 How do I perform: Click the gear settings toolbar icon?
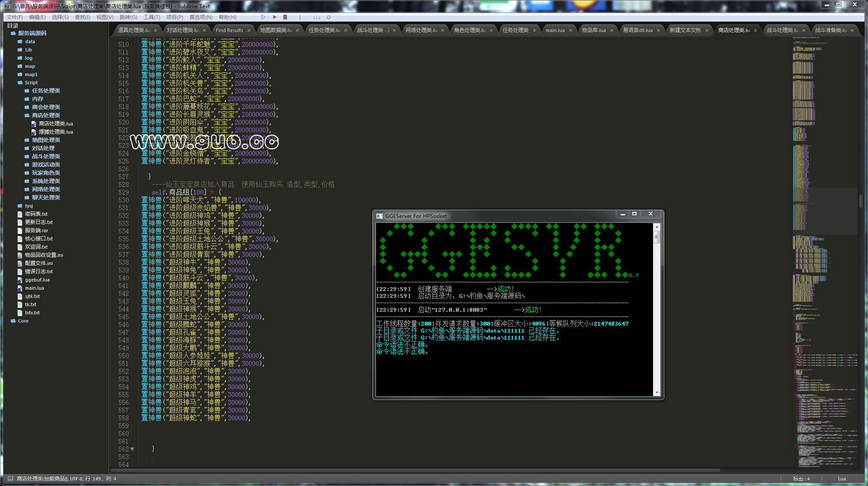click(x=329, y=17)
